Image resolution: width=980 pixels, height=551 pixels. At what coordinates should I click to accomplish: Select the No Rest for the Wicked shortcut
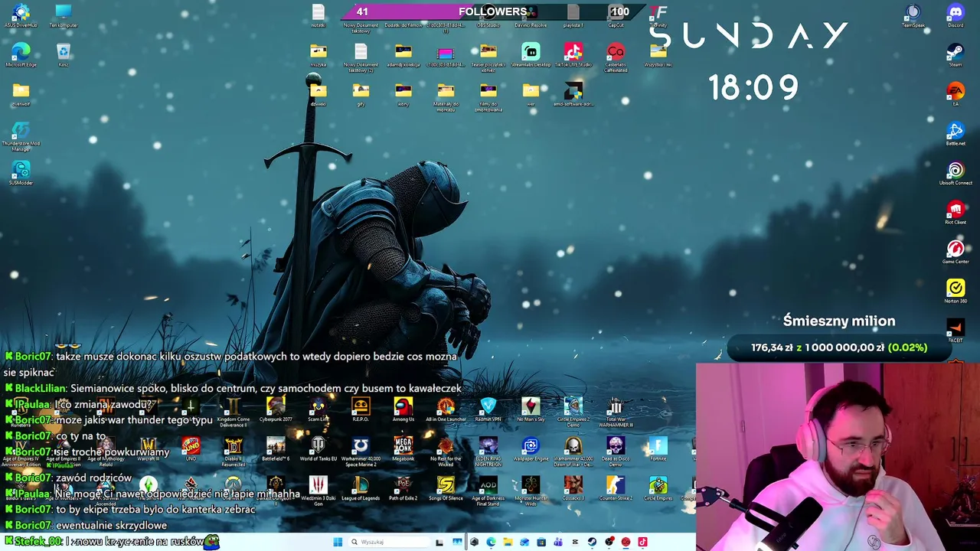point(446,452)
